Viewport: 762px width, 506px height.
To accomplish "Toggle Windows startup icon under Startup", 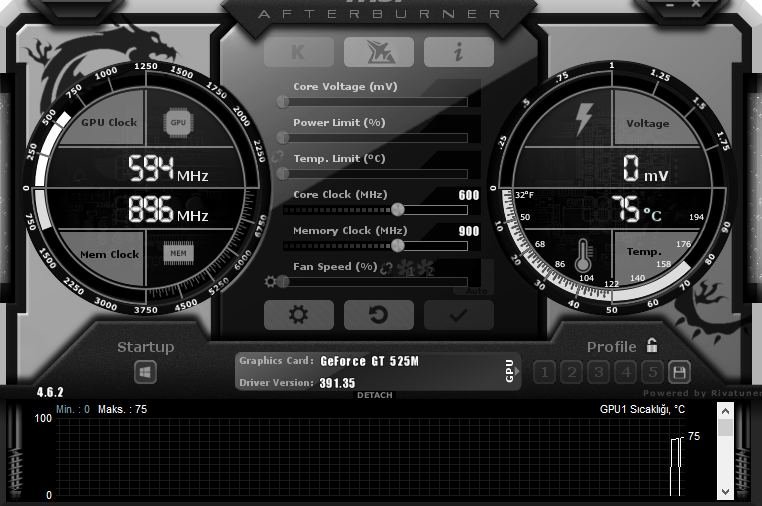I will 145,373.
